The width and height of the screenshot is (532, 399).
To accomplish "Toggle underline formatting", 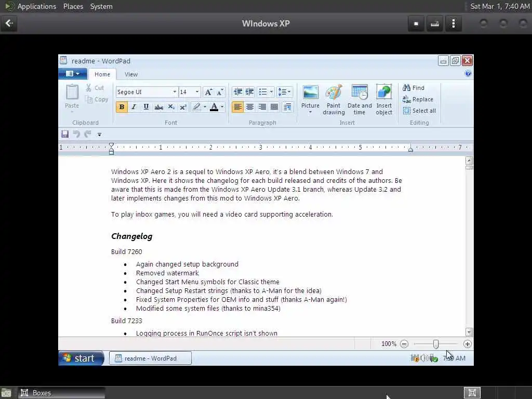I will (146, 107).
